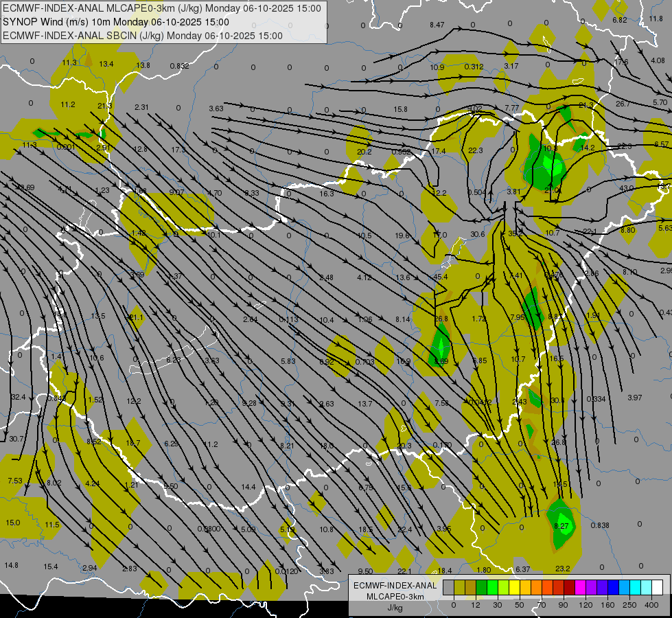672x618 pixels.
Task: Select the SYNOP Wind 10m title line
Action: click(x=116, y=22)
